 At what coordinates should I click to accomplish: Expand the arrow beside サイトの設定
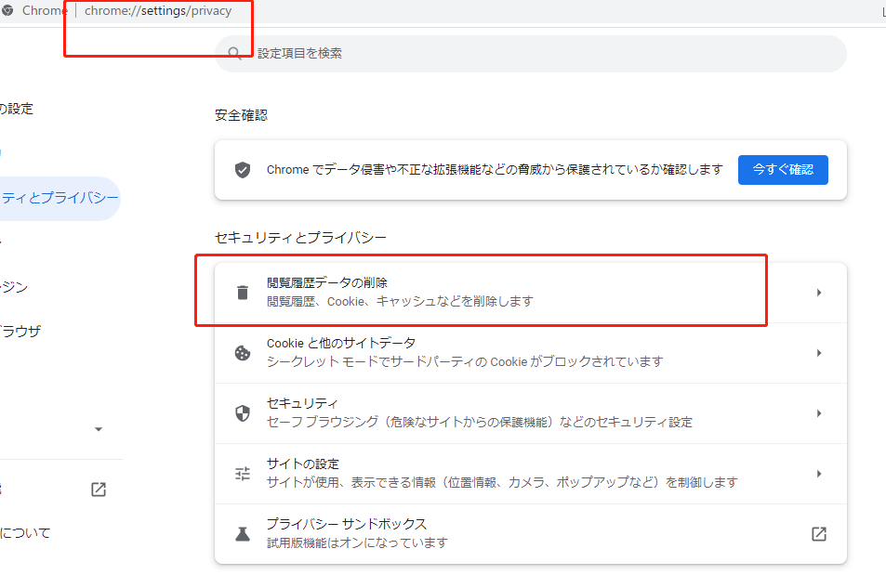click(x=819, y=474)
